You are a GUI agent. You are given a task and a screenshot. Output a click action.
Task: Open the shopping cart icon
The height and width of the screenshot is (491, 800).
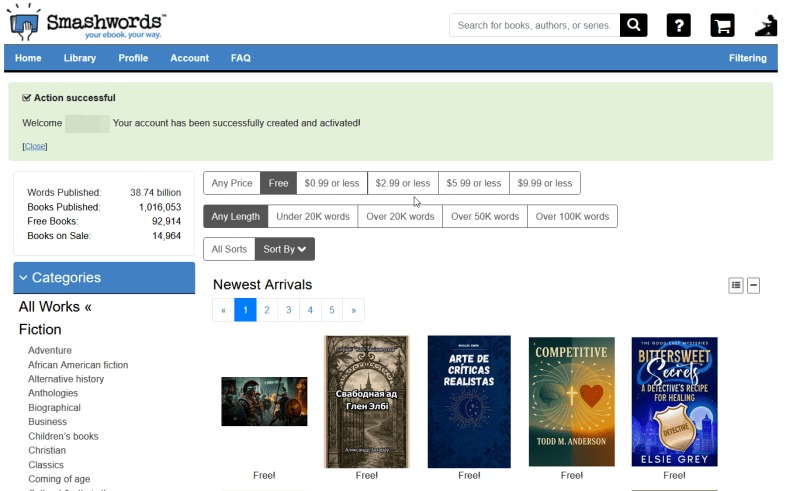[x=722, y=25]
